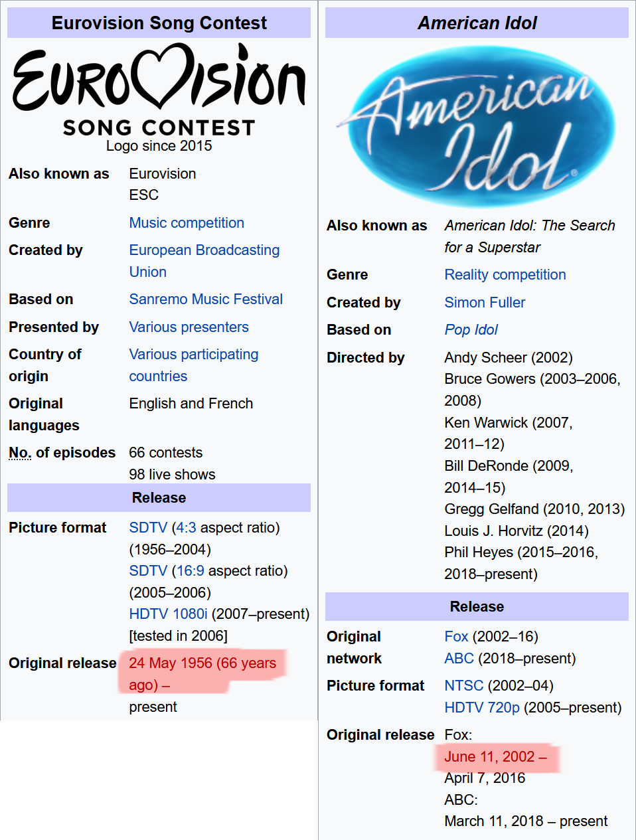Click the HDTV 1080i link
Screen dimensions: 636x840
pyautogui.click(x=168, y=614)
